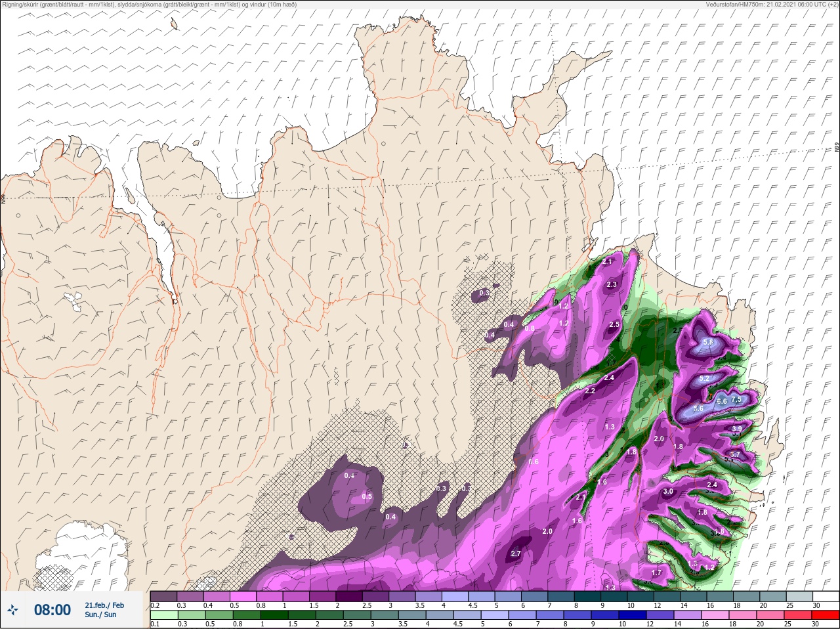Click the 3.0 precipitation value on the map

(669, 491)
